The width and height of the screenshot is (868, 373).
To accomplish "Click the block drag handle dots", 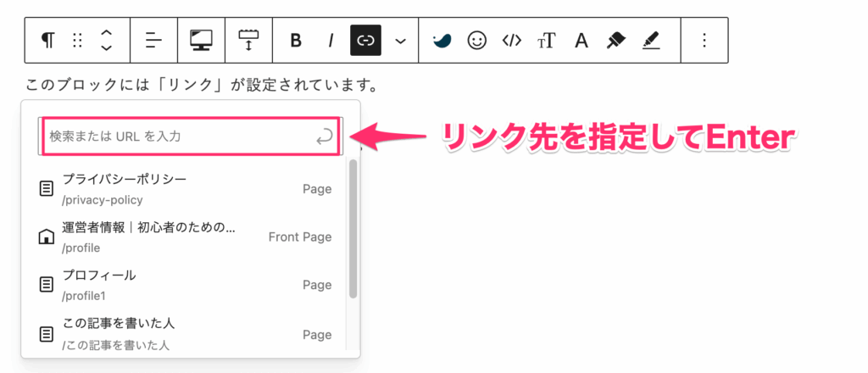I will 77,41.
